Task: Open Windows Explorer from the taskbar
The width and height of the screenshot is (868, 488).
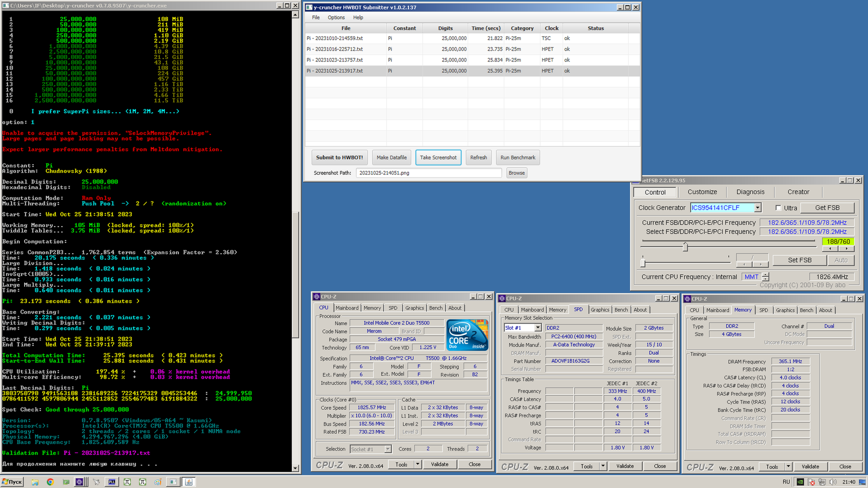Action: pyautogui.click(x=35, y=482)
